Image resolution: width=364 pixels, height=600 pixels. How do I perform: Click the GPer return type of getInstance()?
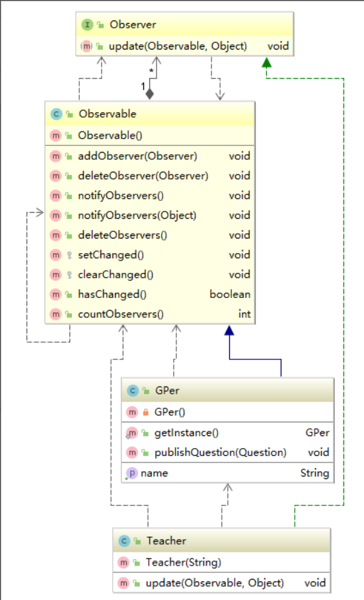click(x=317, y=433)
